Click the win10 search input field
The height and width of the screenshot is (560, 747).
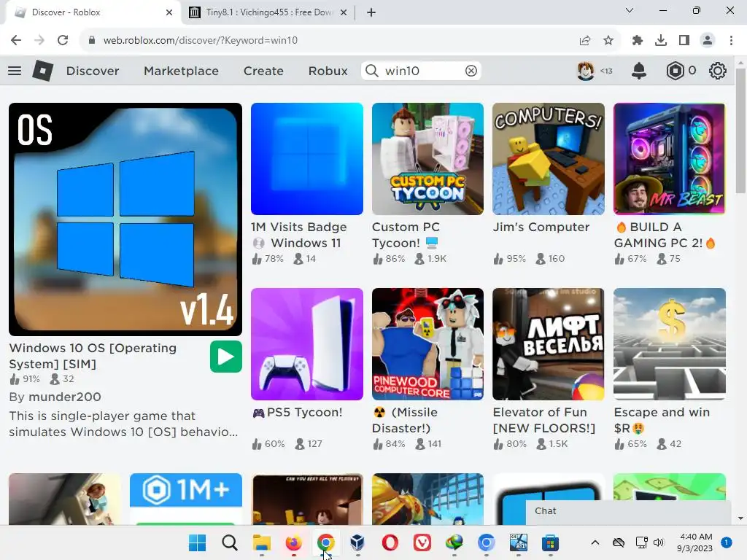click(421, 71)
